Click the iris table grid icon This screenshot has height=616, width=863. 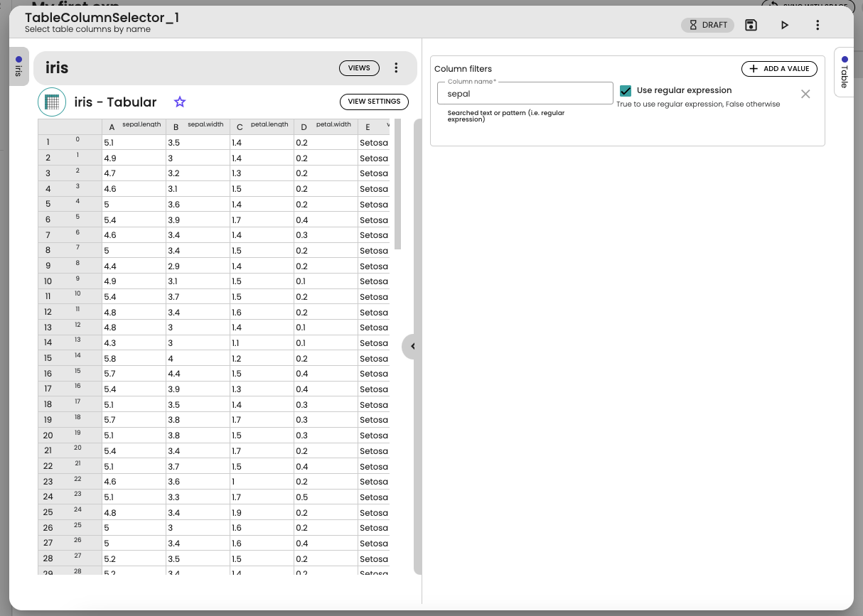point(52,102)
